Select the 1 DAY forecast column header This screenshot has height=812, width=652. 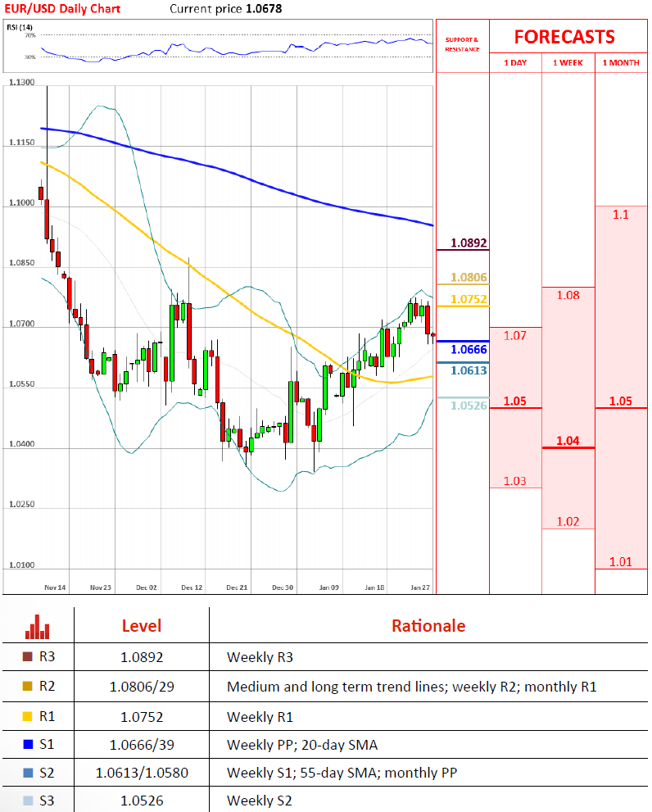click(515, 62)
